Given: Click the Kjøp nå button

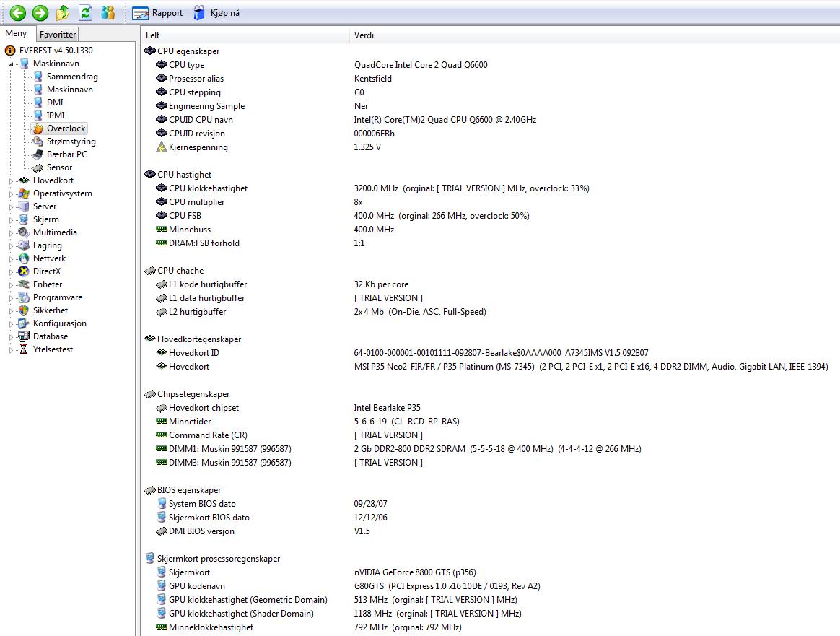Looking at the screenshot, I should pos(216,13).
